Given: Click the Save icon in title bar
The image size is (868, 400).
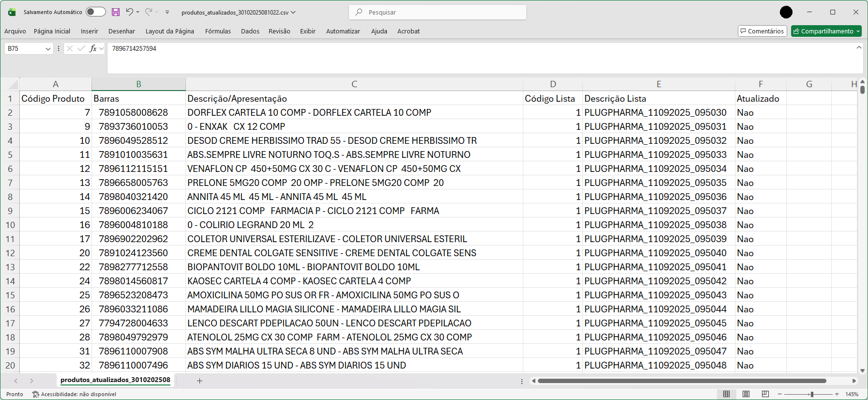Looking at the screenshot, I should click(x=116, y=12).
